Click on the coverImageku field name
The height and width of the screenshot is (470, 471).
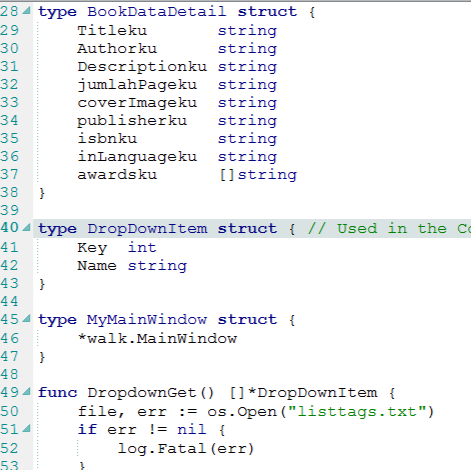coord(137,103)
